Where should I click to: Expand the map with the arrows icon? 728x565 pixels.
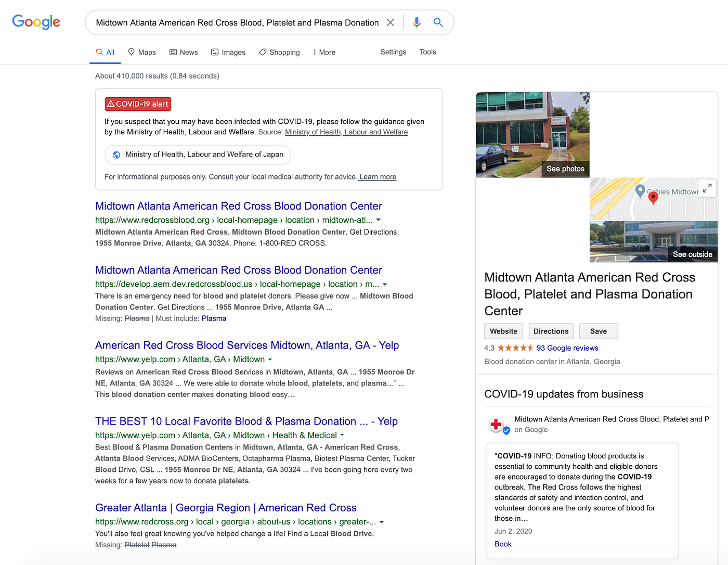coord(707,188)
